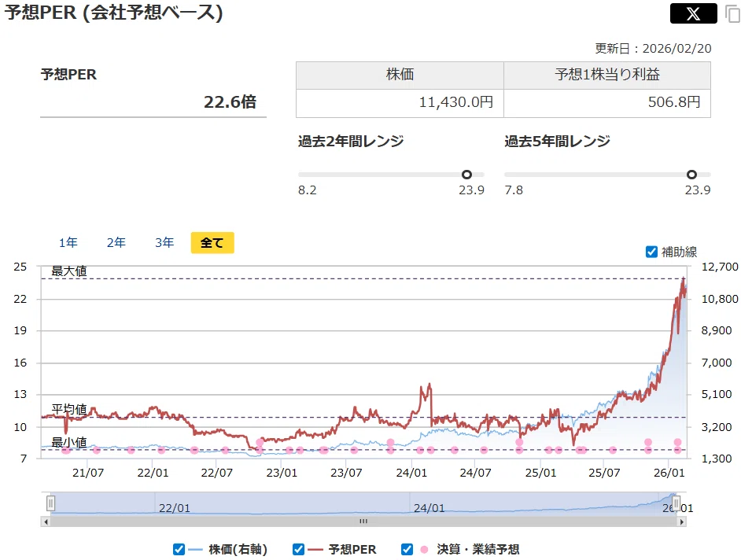Click the 過去5年間レンジ slider marker
The height and width of the screenshot is (560, 741).
click(691, 175)
